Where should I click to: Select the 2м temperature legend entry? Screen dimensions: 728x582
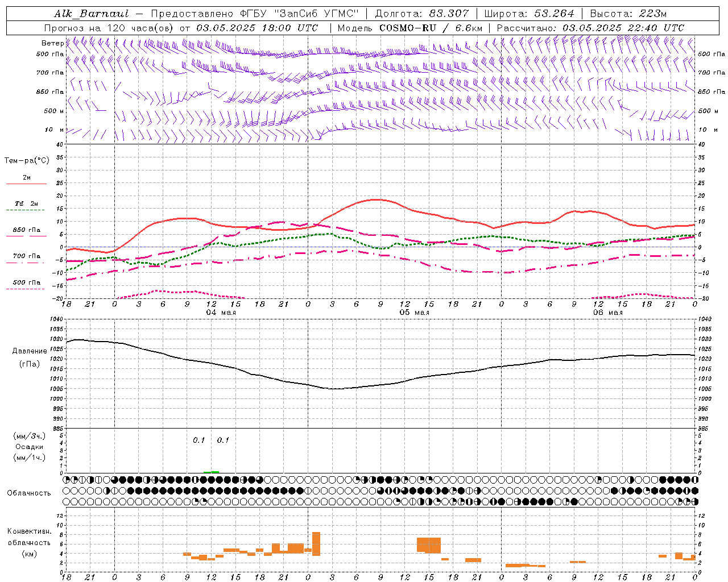tap(27, 178)
